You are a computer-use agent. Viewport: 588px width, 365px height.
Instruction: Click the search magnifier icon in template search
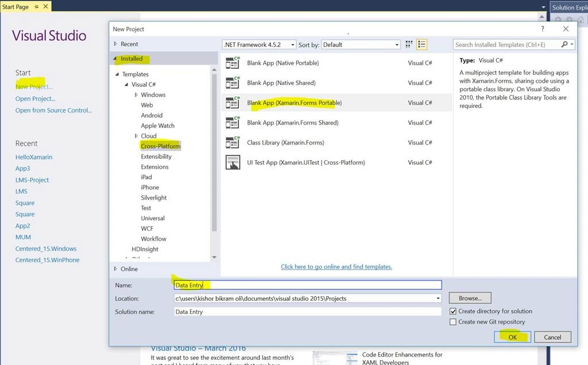point(564,44)
